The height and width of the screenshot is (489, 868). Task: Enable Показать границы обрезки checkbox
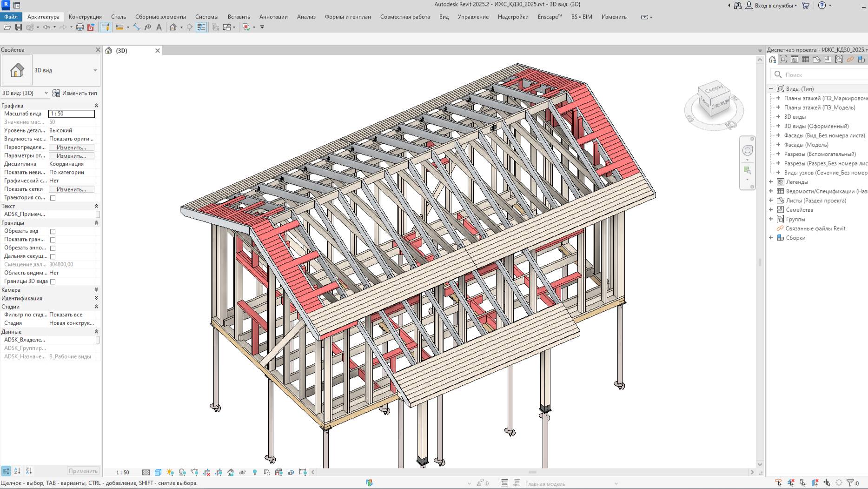point(53,240)
